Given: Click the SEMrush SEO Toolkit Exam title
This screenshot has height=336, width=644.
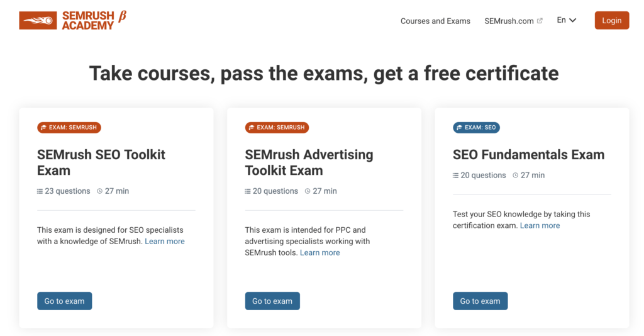Looking at the screenshot, I should (x=101, y=162).
